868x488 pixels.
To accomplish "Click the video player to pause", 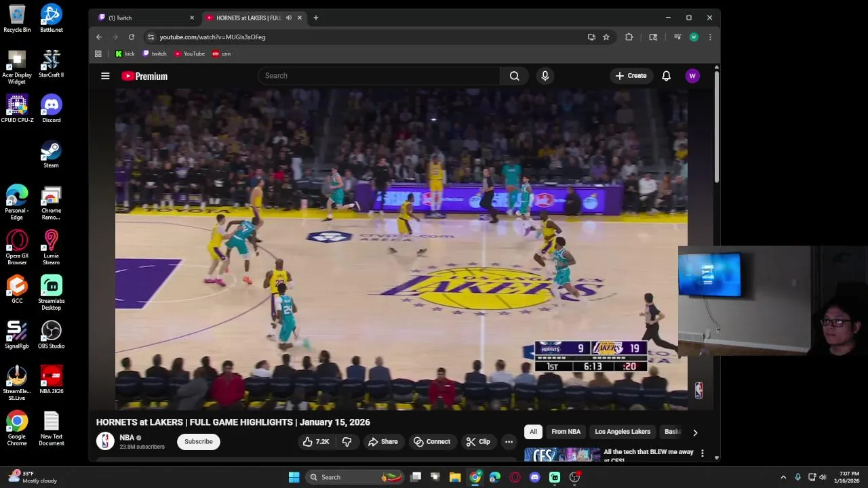I will (x=401, y=249).
